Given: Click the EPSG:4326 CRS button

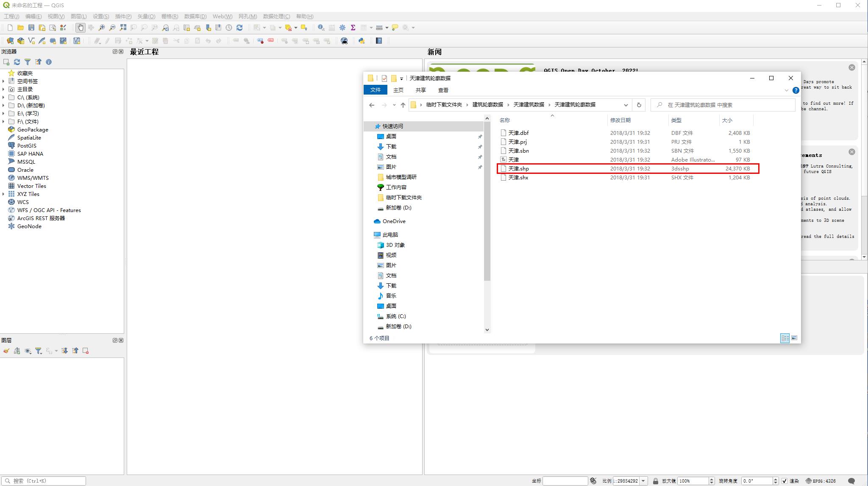Looking at the screenshot, I should pyautogui.click(x=821, y=481).
